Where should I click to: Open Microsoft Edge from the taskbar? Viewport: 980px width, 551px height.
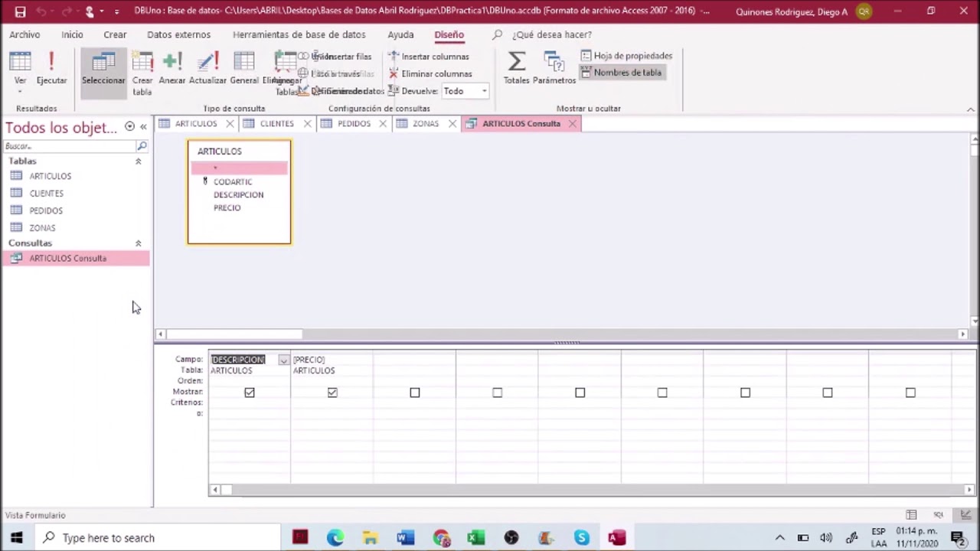(335, 538)
